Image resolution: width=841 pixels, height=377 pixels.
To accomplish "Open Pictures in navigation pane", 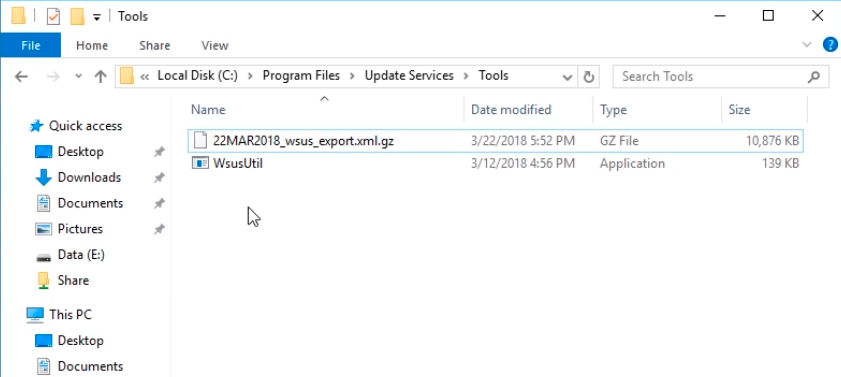I will [x=80, y=229].
